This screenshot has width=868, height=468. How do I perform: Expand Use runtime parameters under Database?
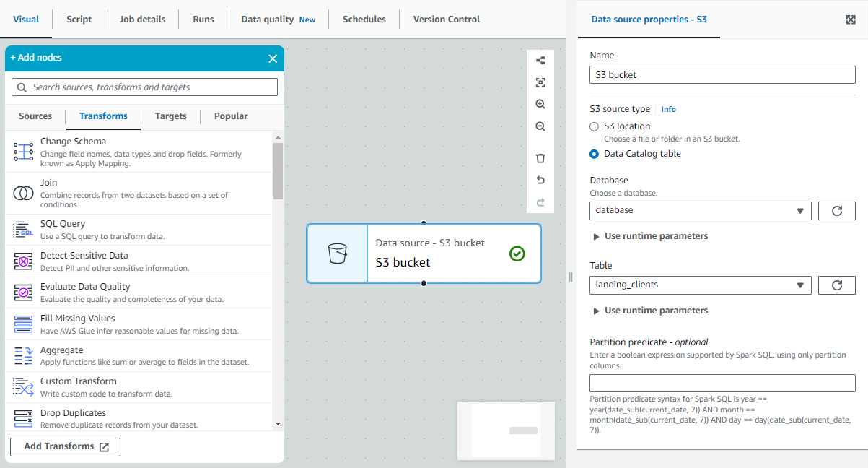tap(649, 236)
